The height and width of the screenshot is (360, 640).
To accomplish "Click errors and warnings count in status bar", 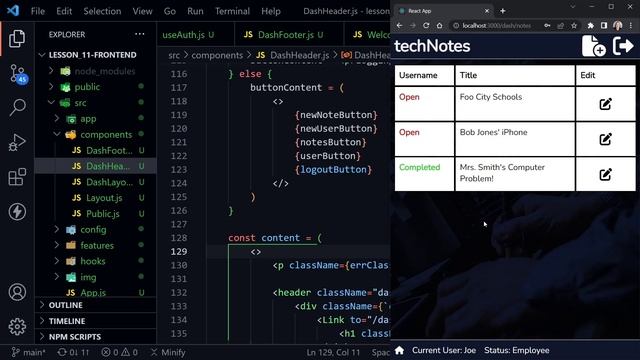I will tap(120, 352).
